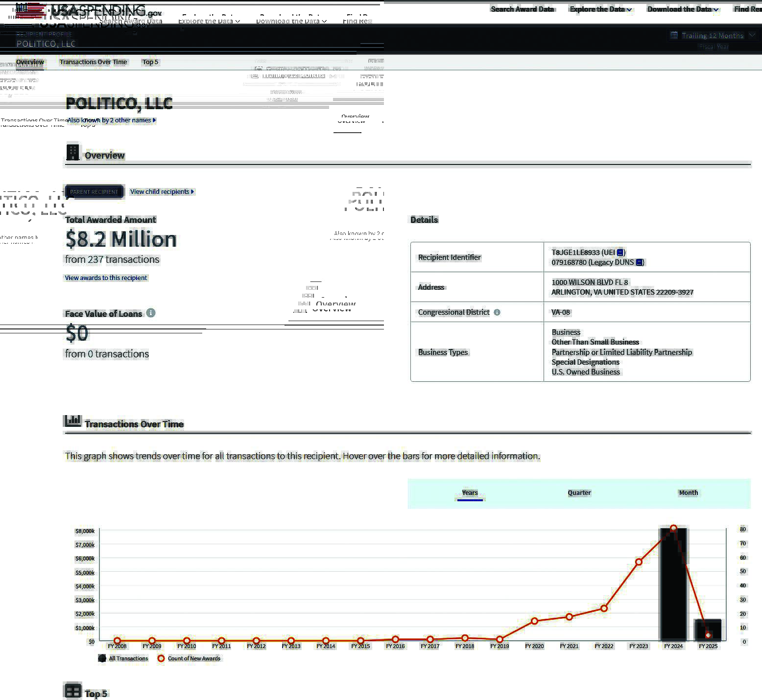Open the USAspending.gov home logo
Viewport: 762px width, 700px height.
tap(88, 11)
